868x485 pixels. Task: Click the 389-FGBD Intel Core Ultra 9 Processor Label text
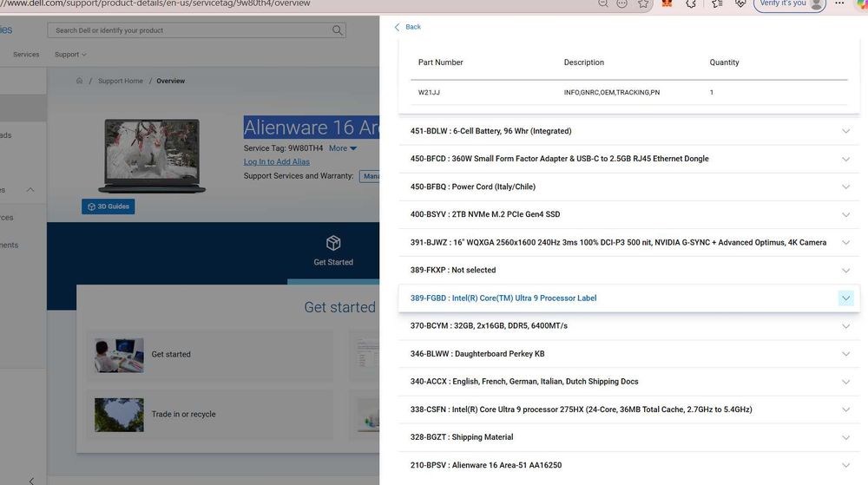point(503,298)
